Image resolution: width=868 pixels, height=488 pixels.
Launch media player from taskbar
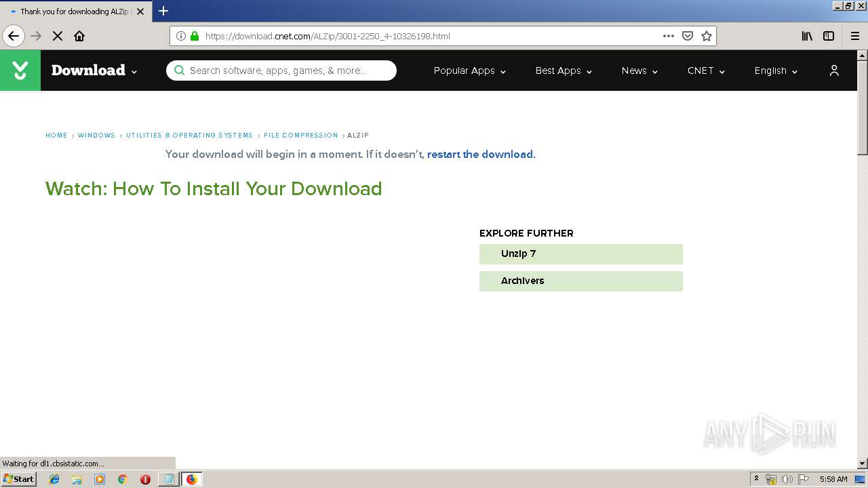[100, 479]
